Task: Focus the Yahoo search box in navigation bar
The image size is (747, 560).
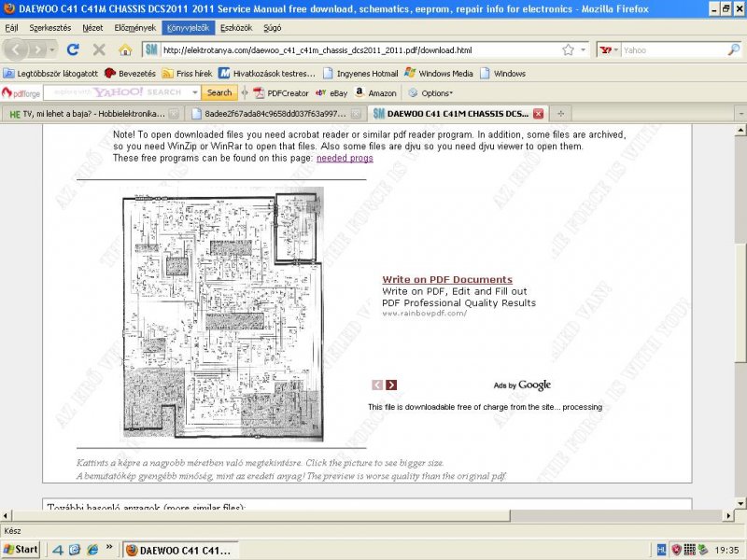Action: click(673, 49)
